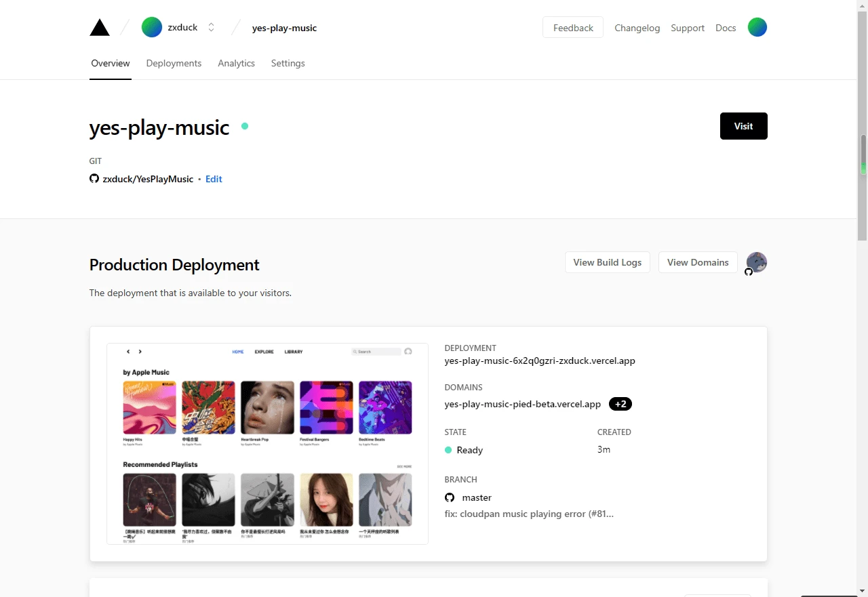Click the View Build Logs button
Viewport: 868px width, 597px height.
click(607, 262)
